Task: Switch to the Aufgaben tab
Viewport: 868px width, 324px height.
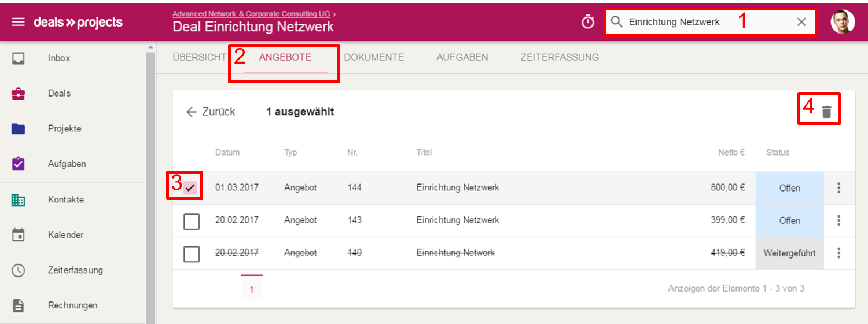Action: [462, 57]
